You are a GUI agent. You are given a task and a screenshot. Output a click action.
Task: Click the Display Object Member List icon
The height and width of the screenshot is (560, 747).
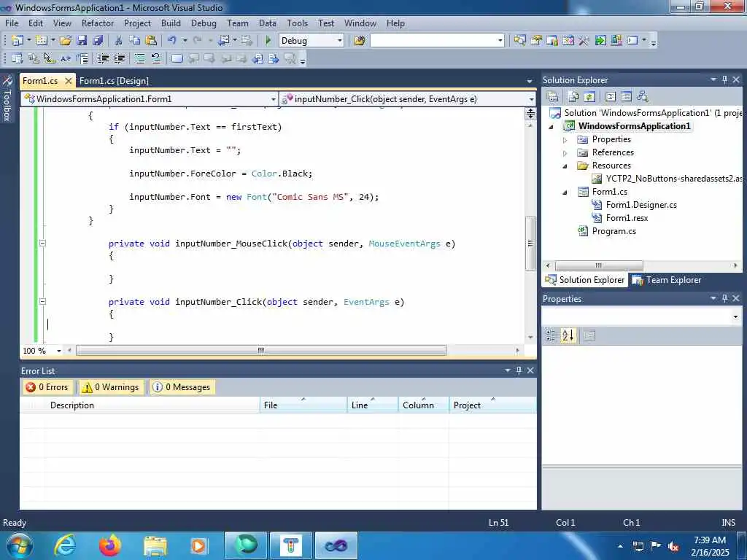18,58
